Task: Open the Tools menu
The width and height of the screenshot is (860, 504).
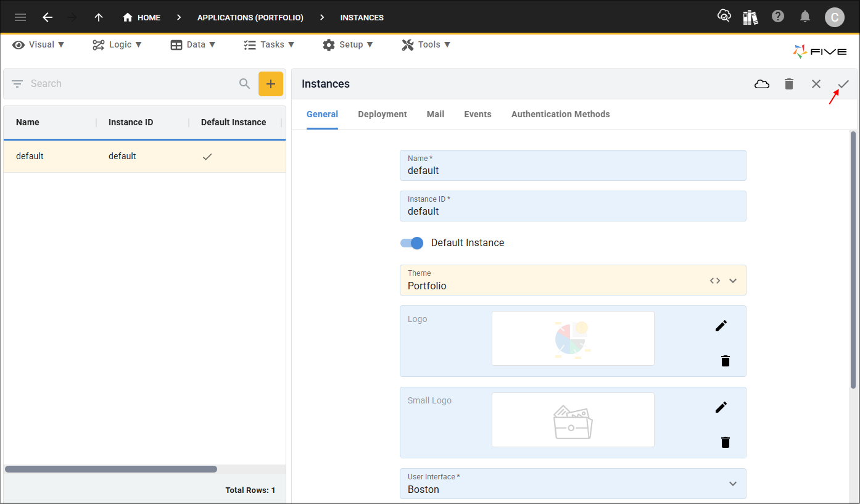Action: pos(426,44)
